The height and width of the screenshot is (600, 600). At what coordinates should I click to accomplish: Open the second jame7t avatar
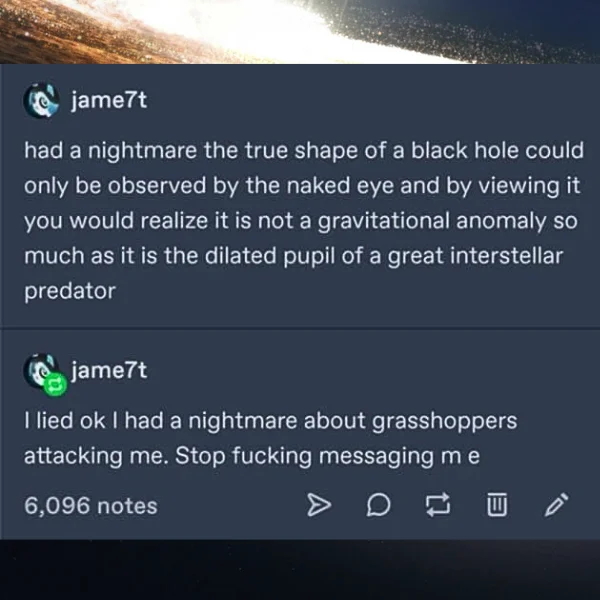(41, 371)
